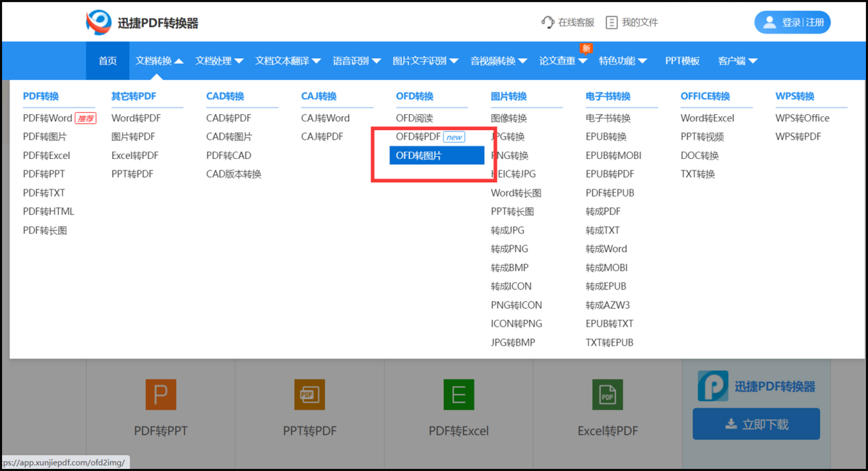Open the PNG转ICON link
The width and height of the screenshot is (868, 471).
[x=516, y=305]
